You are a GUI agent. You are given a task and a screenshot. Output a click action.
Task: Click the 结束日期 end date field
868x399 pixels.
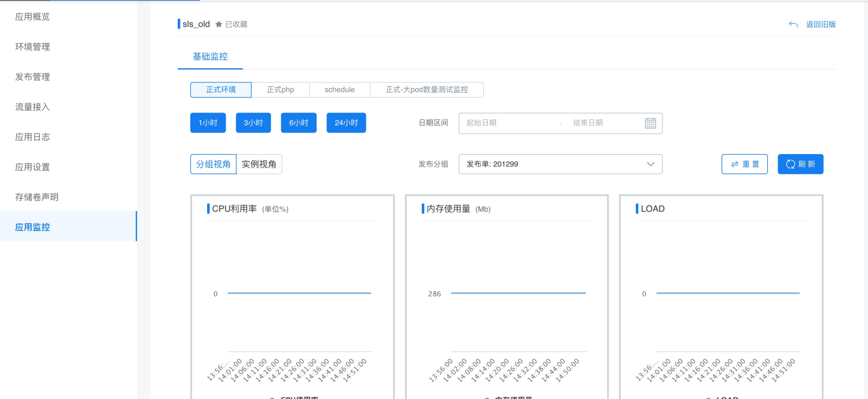coord(588,123)
